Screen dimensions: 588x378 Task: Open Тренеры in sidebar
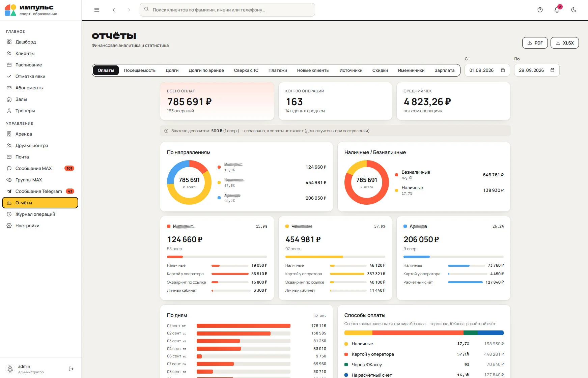coord(40,111)
